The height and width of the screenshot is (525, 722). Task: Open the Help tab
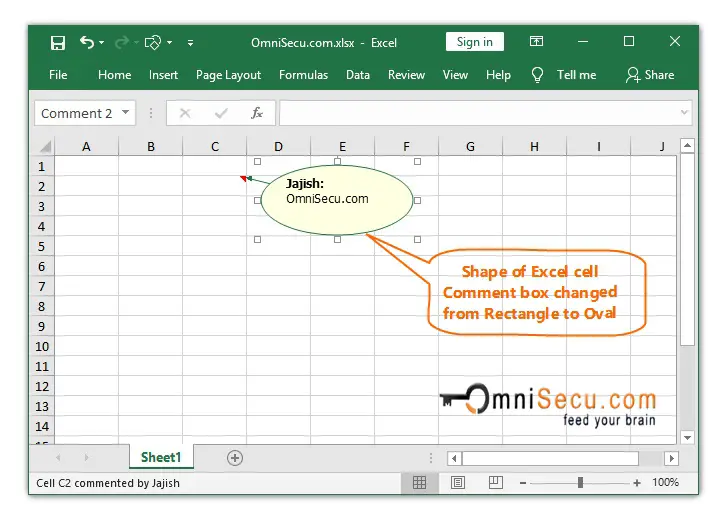pyautogui.click(x=498, y=75)
